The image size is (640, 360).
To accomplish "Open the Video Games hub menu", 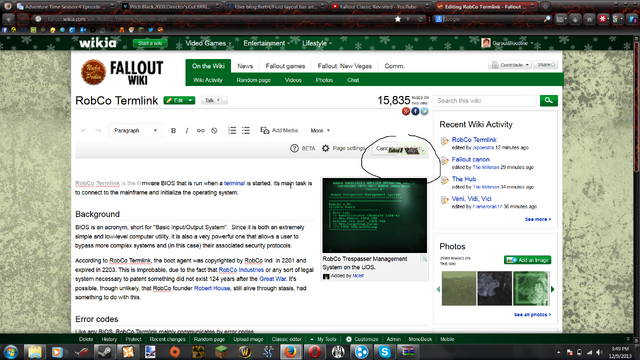I will click(x=208, y=43).
